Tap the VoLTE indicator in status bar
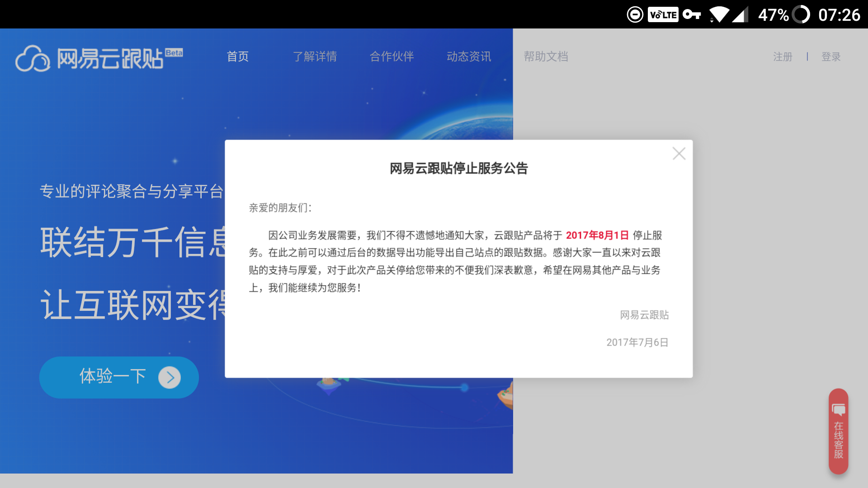 tap(663, 14)
